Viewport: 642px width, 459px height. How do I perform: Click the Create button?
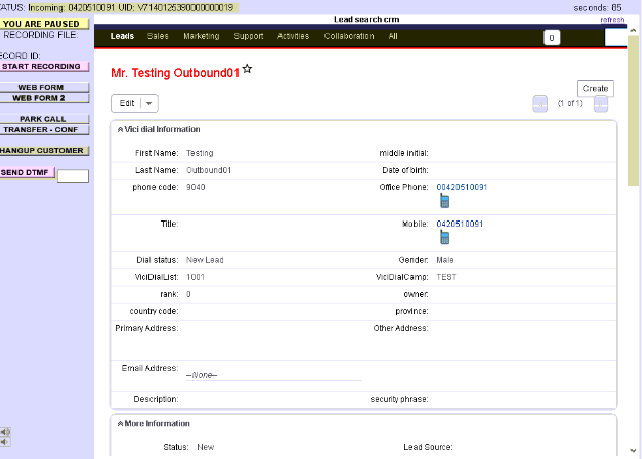click(x=595, y=88)
